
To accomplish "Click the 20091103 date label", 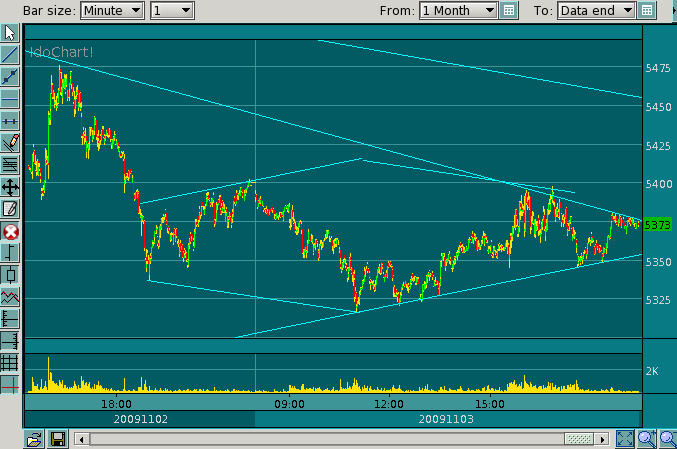I will click(446, 419).
